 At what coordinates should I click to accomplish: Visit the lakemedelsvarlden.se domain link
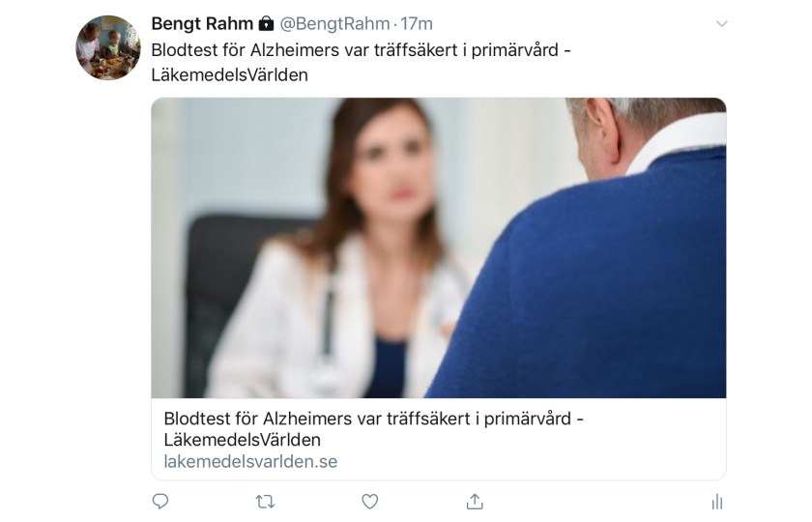click(x=250, y=461)
